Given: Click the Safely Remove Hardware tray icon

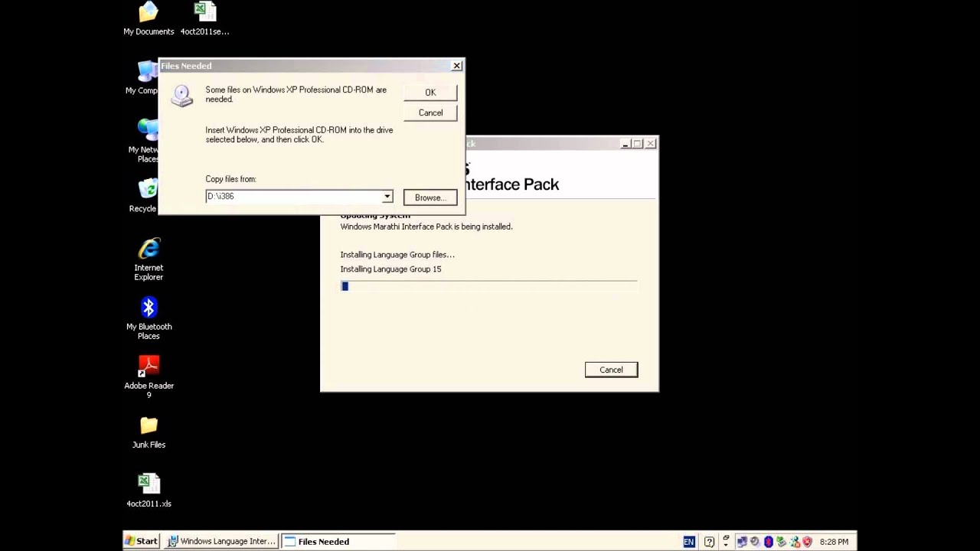Looking at the screenshot, I should pos(781,542).
